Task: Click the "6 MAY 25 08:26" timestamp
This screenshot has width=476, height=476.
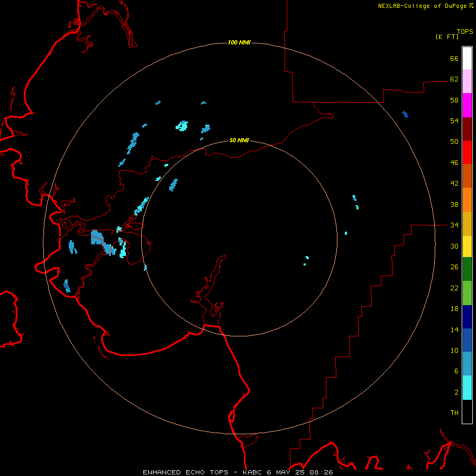Action: (x=300, y=472)
